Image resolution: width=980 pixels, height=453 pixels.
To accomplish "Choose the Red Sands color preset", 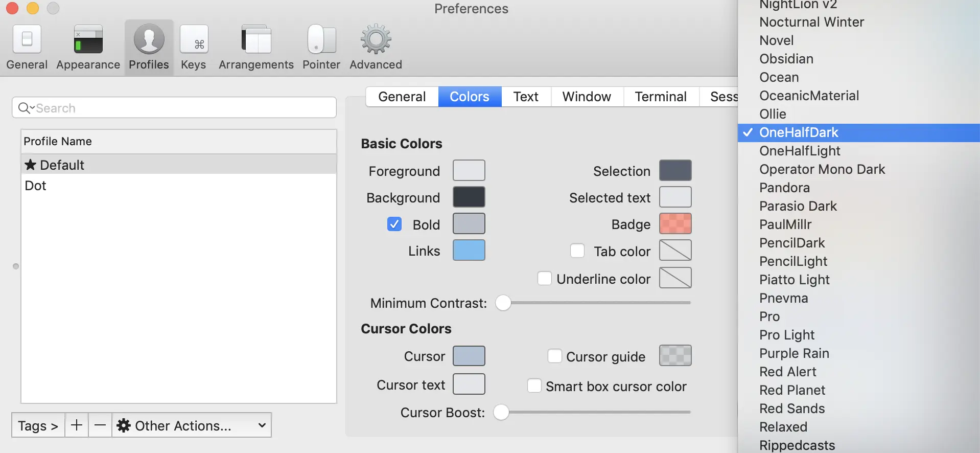I will (x=792, y=409).
